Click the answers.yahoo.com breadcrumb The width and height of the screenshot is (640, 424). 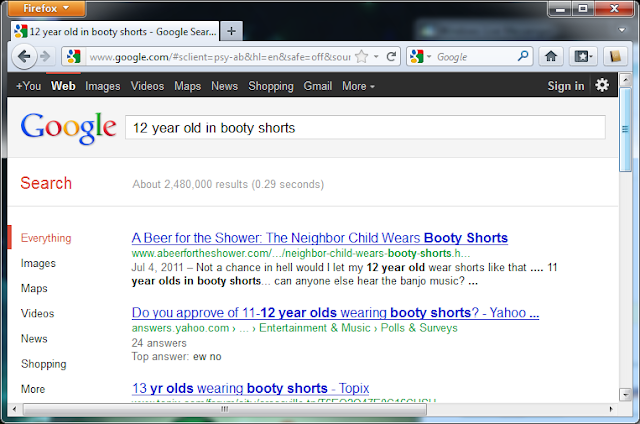(x=180, y=328)
